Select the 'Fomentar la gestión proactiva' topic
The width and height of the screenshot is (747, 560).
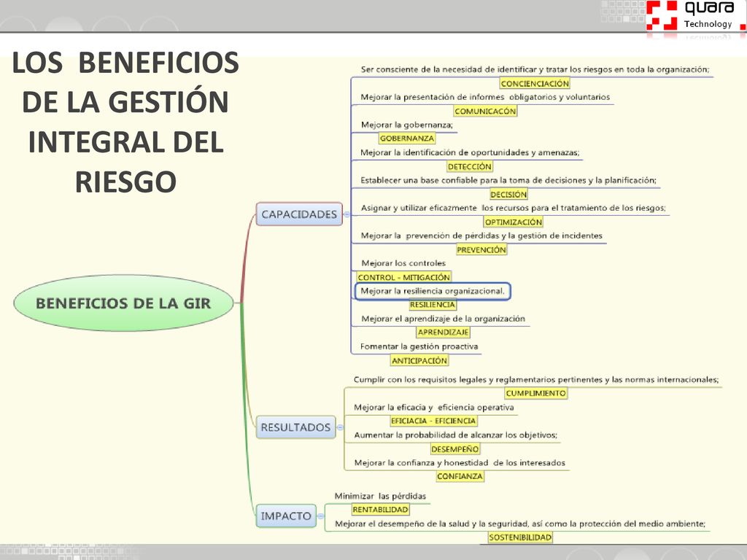pos(419,346)
